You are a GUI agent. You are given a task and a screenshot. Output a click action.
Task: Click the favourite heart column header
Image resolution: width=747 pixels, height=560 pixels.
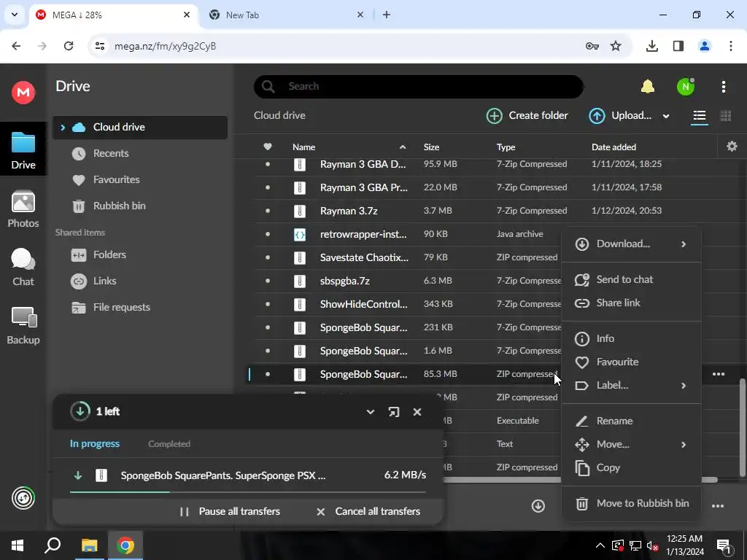coord(268,147)
